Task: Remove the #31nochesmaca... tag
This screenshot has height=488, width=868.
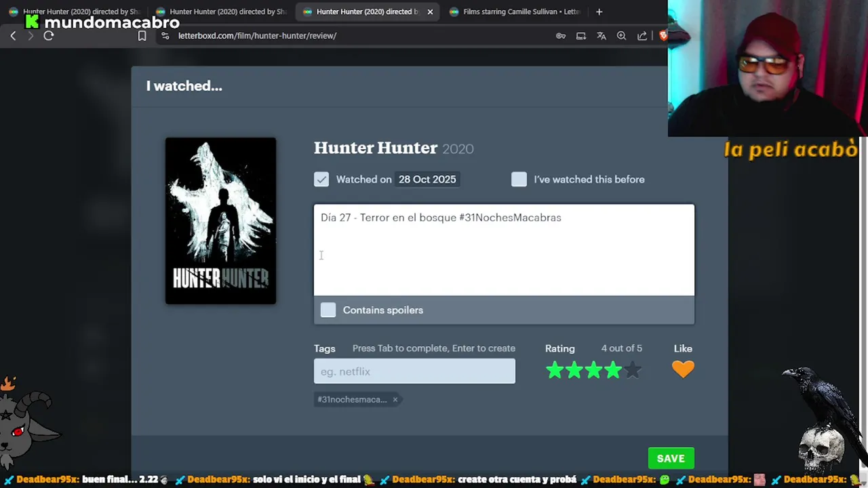Action: pos(395,400)
